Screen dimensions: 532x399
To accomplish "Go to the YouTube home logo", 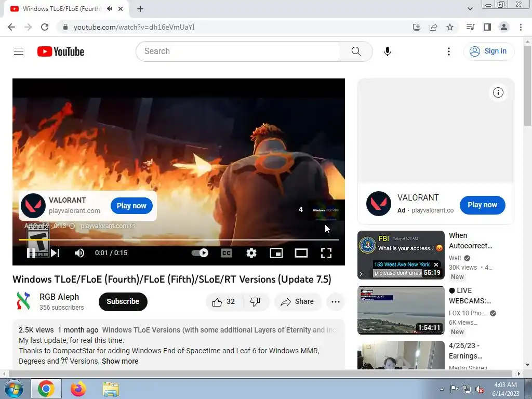I will pyautogui.click(x=61, y=51).
